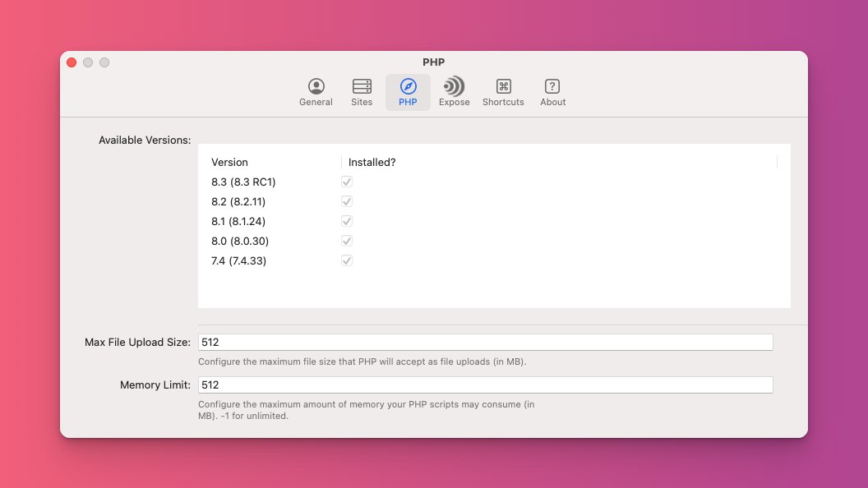
Task: Select the PHP preferences icon
Action: tap(408, 91)
